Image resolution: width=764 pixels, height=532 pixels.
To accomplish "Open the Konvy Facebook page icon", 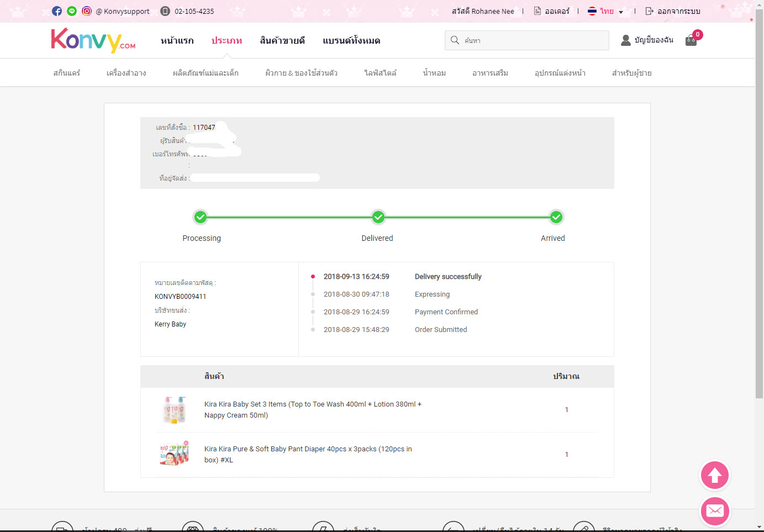I will (57, 11).
